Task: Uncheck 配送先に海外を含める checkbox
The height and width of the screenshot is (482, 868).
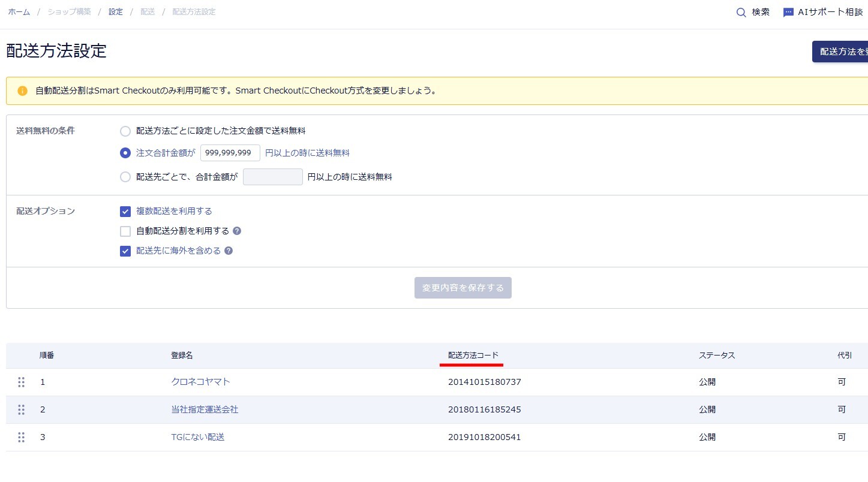Action: (x=125, y=251)
